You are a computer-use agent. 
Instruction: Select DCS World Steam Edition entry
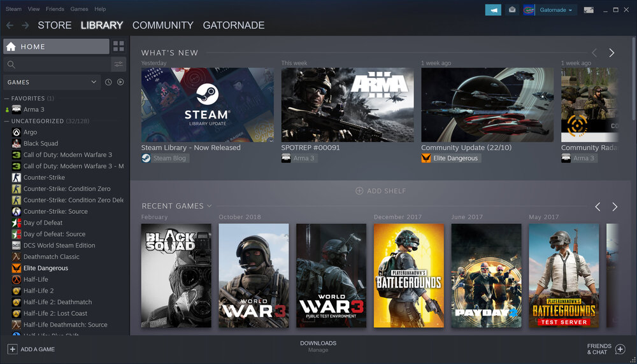59,246
